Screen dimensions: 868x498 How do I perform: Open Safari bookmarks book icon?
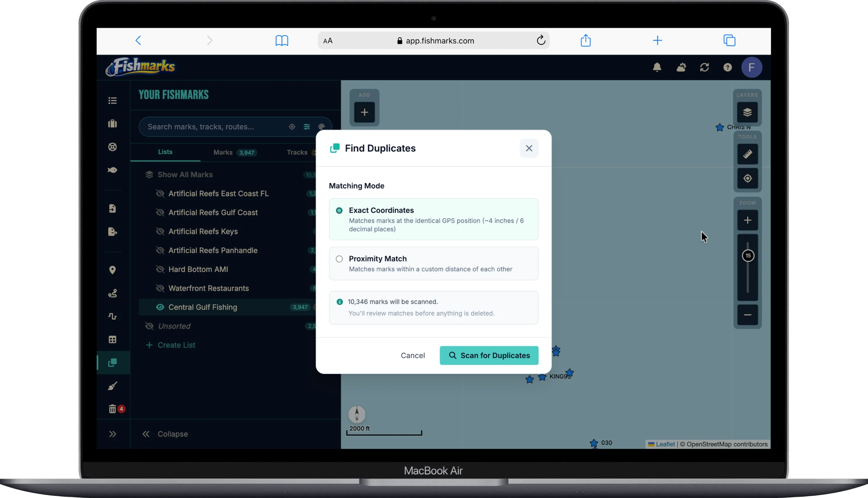pos(282,40)
